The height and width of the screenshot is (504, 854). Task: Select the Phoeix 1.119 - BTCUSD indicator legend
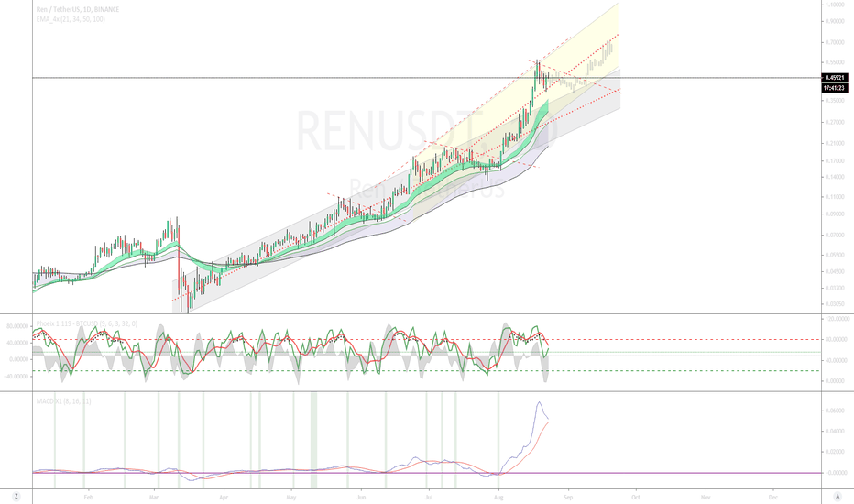click(x=87, y=323)
